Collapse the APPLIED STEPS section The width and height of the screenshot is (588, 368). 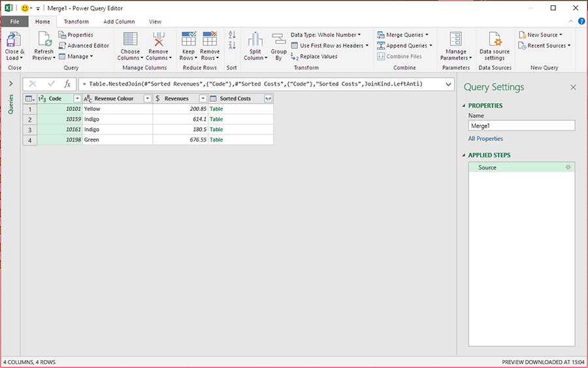464,155
